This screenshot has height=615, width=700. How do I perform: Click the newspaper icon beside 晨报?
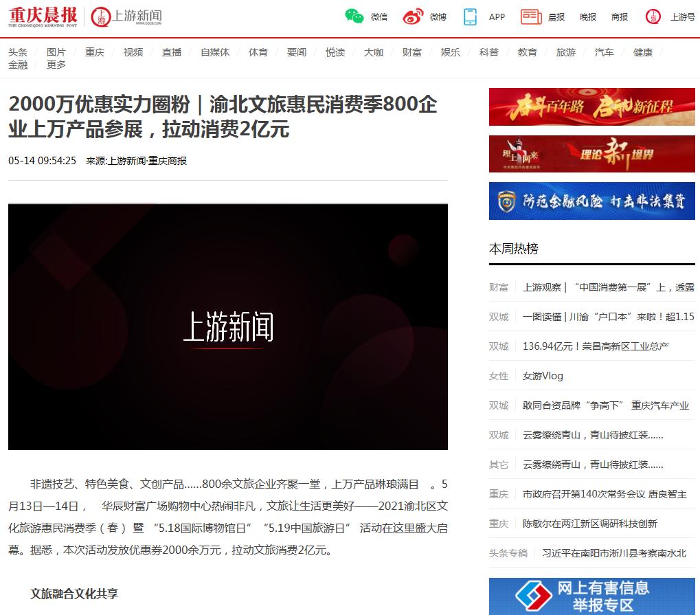click(531, 17)
